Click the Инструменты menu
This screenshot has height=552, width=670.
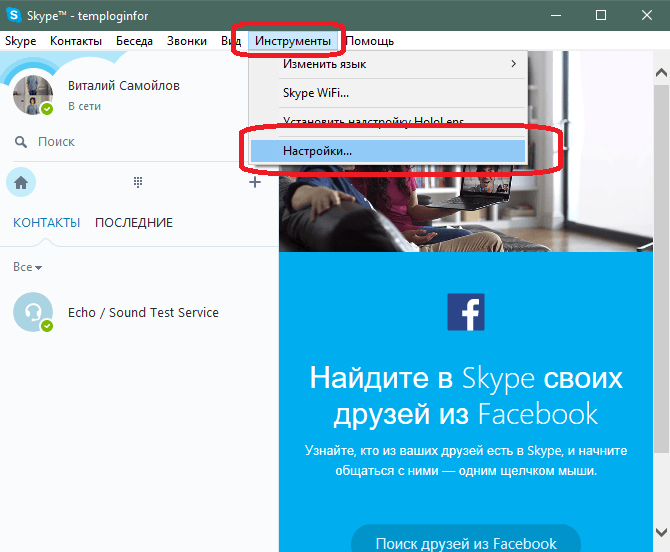(x=293, y=41)
